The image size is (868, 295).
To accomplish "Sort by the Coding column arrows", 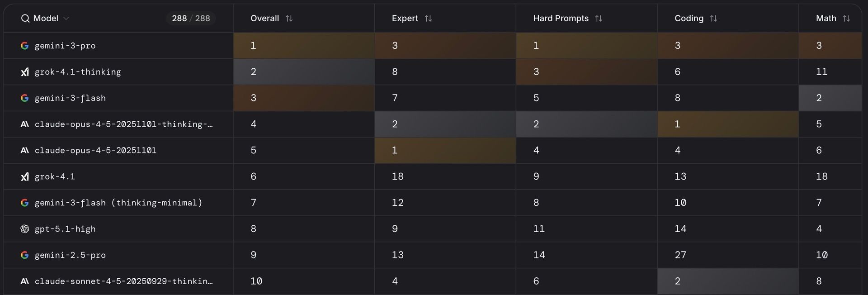I will click(713, 19).
